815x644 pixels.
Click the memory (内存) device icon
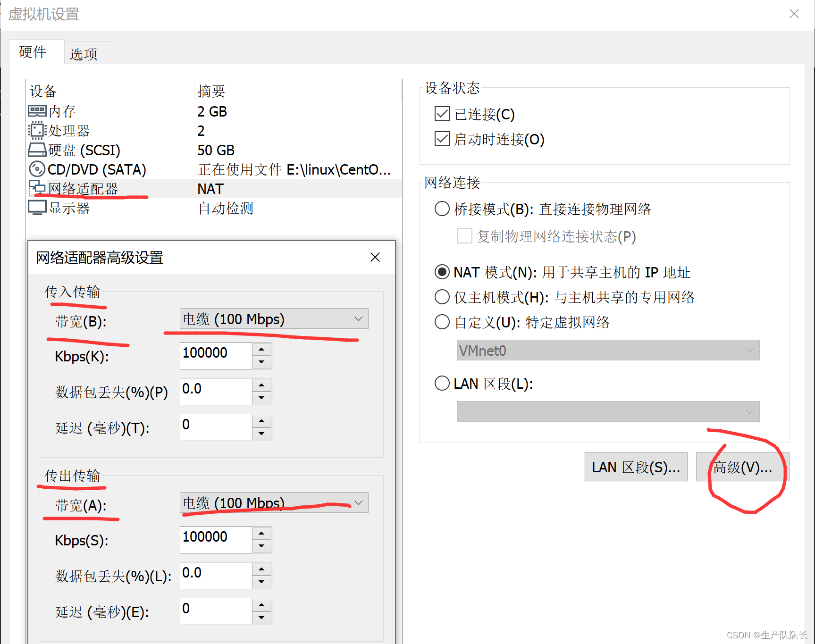coord(37,111)
